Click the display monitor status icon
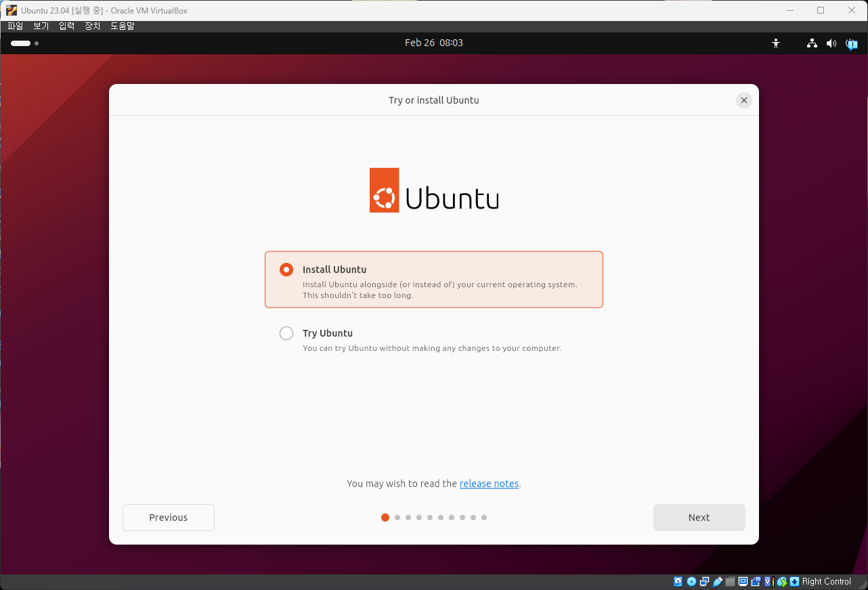Viewport: 868px width, 590px height. click(x=743, y=581)
